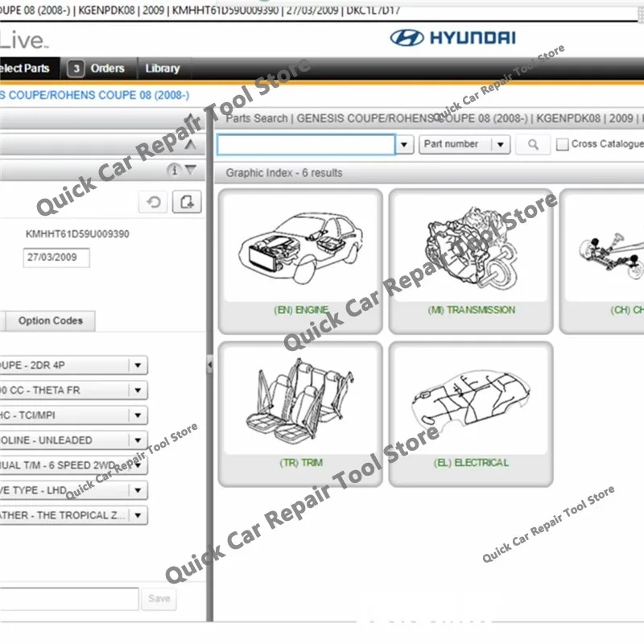Click the magnifier search button
This screenshot has height=644, width=644.
533,145
